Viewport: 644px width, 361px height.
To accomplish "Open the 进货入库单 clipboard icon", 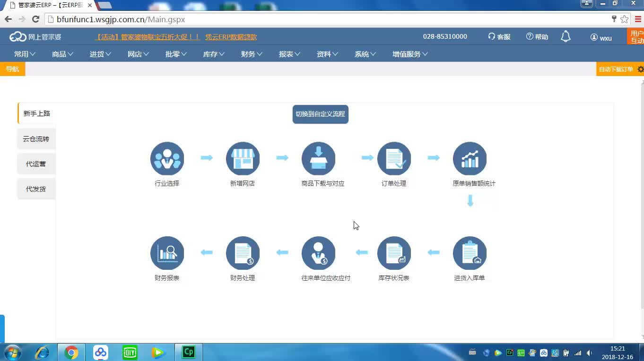I will (x=470, y=253).
